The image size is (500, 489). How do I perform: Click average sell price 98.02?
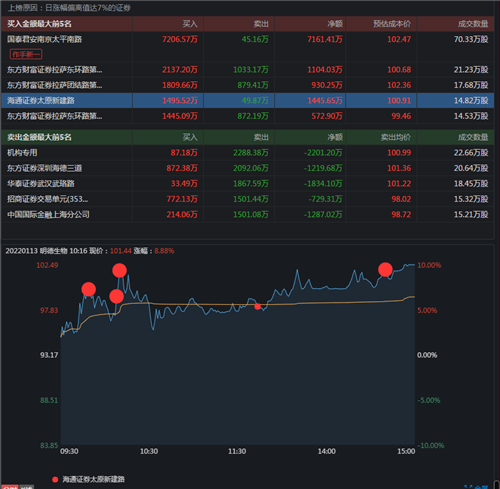[401, 199]
